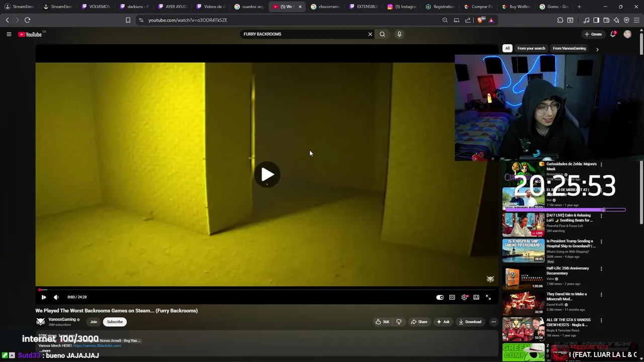This screenshot has height=362, width=644.
Task: Clear the FURRY BACKROOMS search text
Action: click(370, 34)
